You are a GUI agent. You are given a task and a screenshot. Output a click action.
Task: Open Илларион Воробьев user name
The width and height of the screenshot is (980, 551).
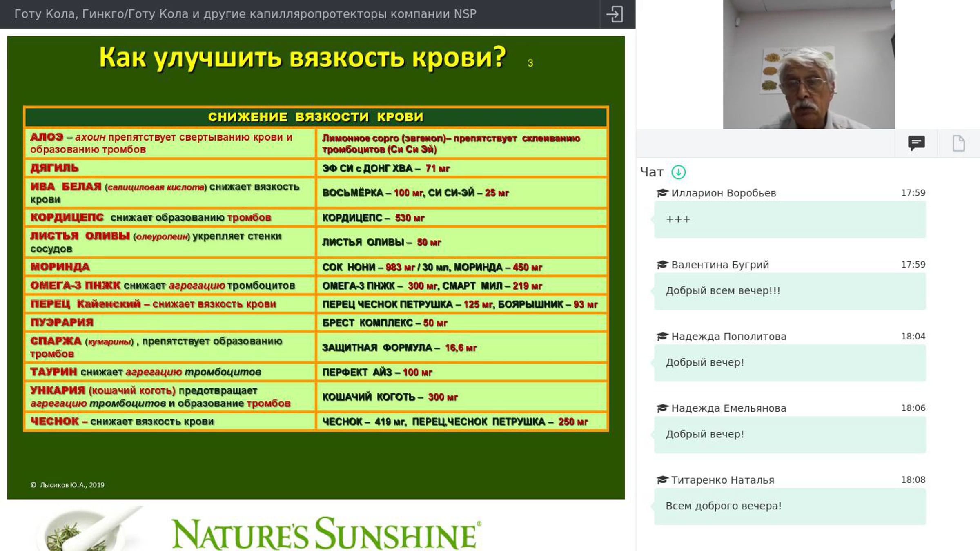point(724,193)
